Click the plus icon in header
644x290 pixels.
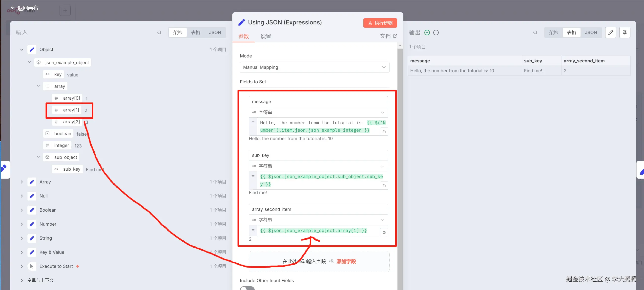click(x=65, y=10)
